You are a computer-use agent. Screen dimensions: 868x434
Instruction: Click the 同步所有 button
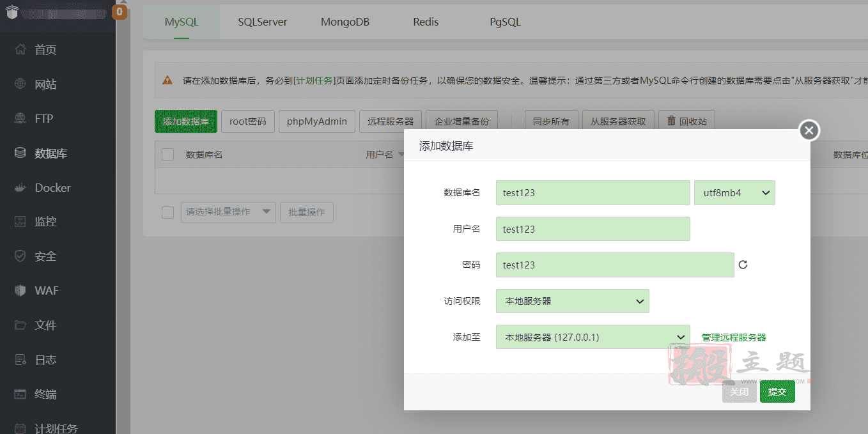pos(552,121)
